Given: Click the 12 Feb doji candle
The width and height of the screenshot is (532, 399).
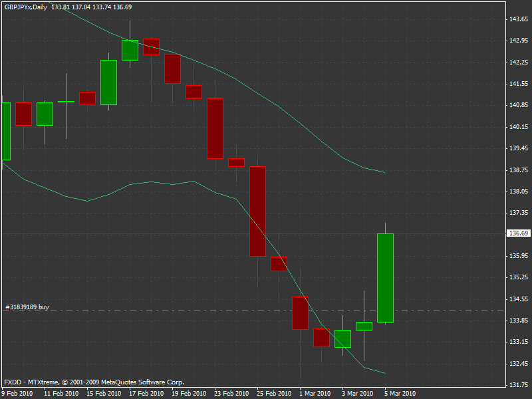Looking at the screenshot, I should 66,101.
